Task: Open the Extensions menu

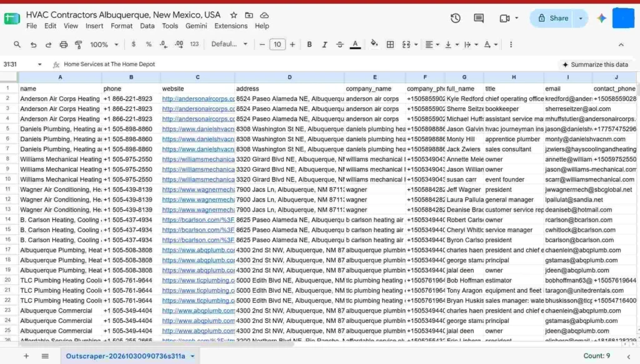Action: tap(231, 26)
